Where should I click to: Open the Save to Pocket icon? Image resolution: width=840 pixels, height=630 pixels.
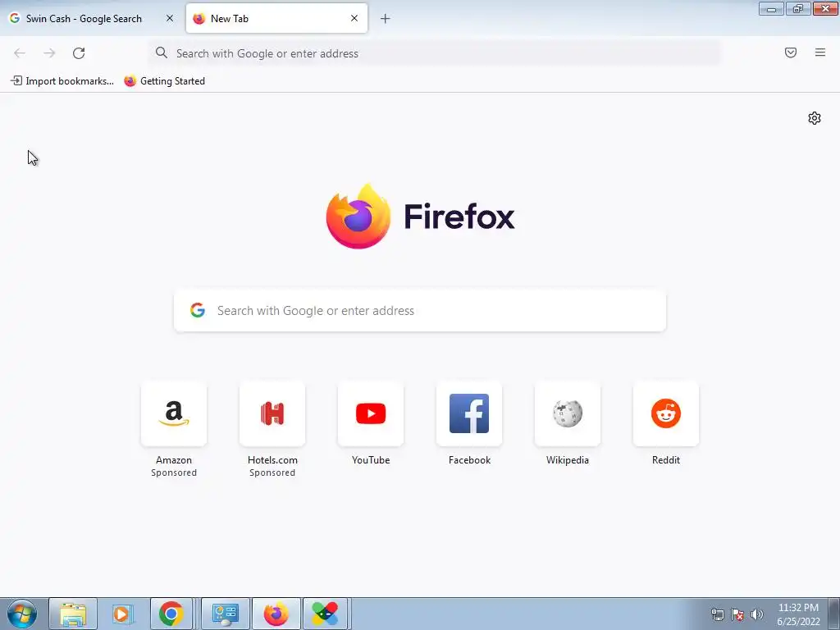tap(791, 52)
